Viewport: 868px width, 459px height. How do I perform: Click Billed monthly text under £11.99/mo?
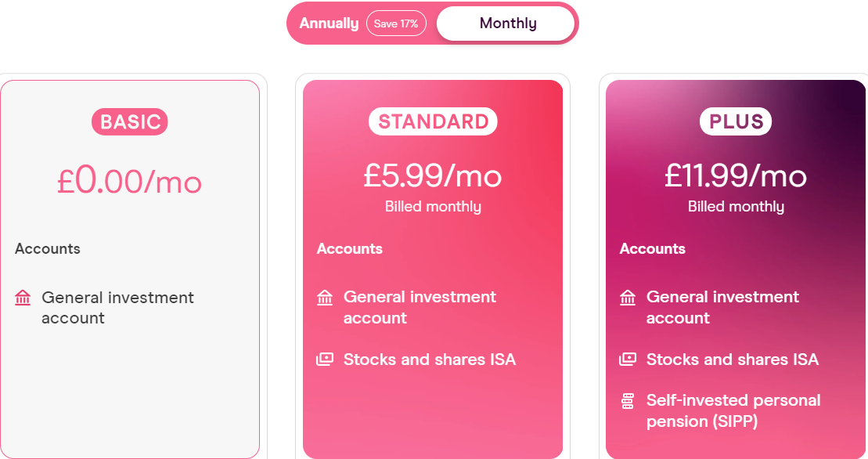(x=735, y=207)
